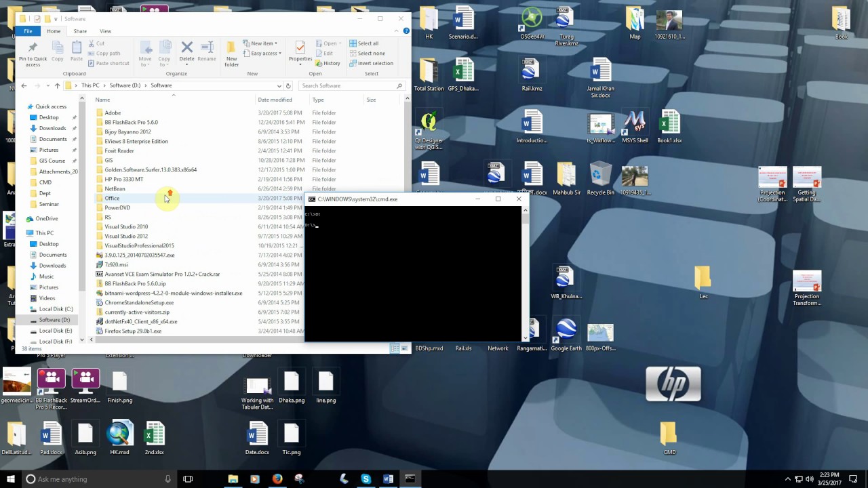The width and height of the screenshot is (868, 488).
Task: Click Select none button
Action: 366,54
